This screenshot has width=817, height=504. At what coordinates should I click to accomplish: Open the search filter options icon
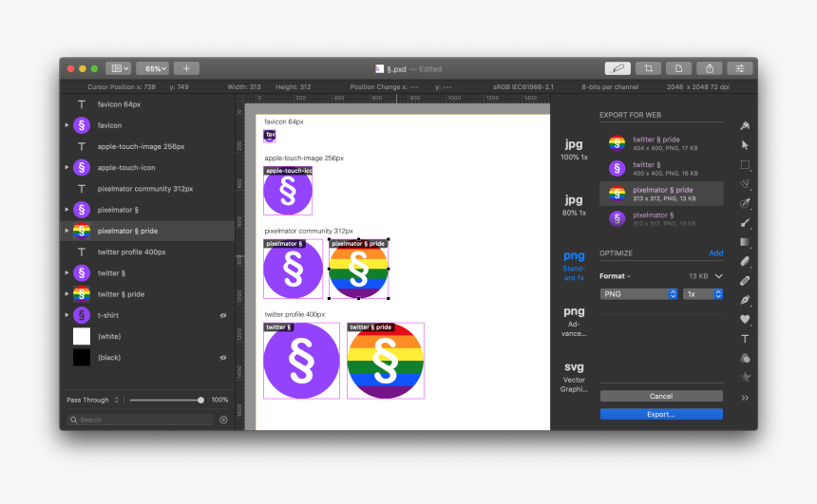(223, 420)
